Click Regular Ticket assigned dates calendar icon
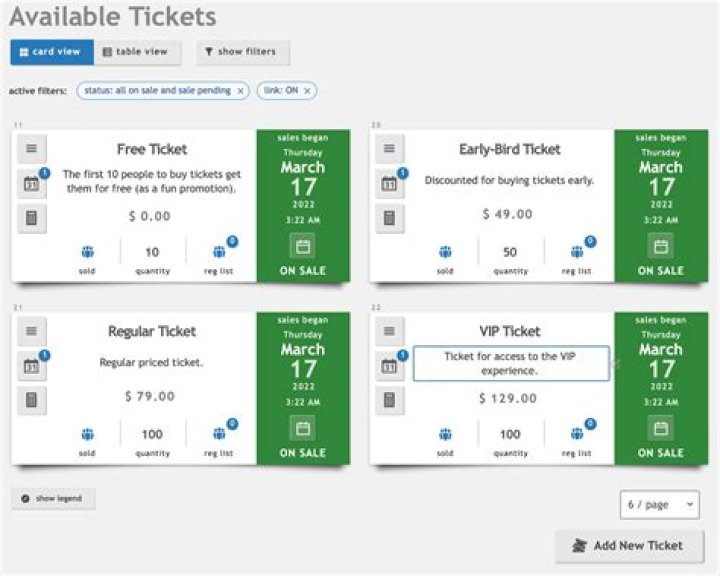 pyautogui.click(x=31, y=367)
